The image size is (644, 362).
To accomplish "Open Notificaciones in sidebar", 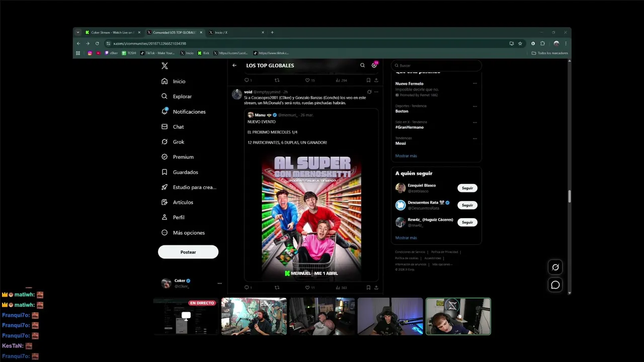I will pos(184,112).
